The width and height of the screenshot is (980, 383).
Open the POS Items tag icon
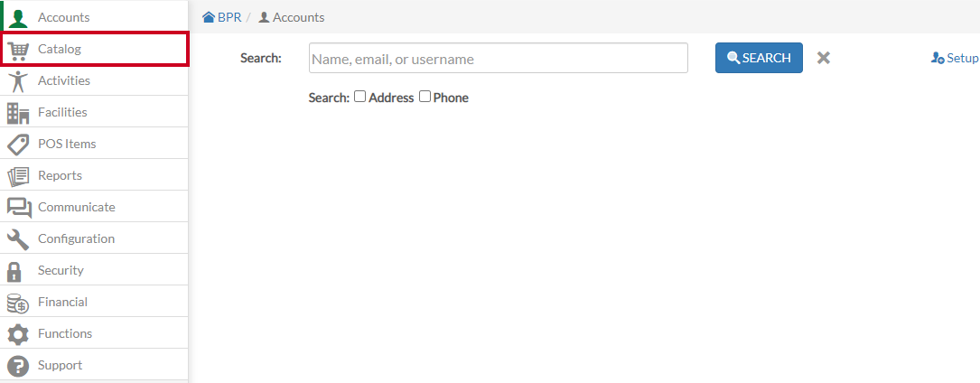point(18,145)
